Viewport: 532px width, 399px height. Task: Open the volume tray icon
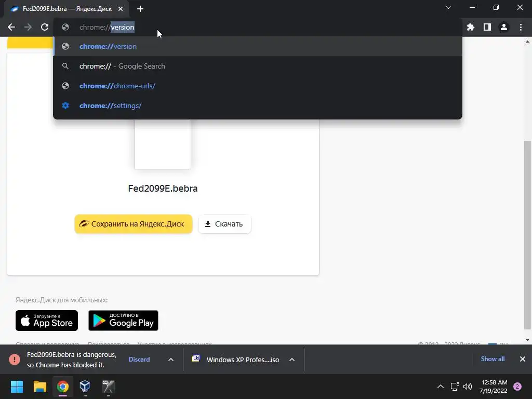[x=468, y=387]
